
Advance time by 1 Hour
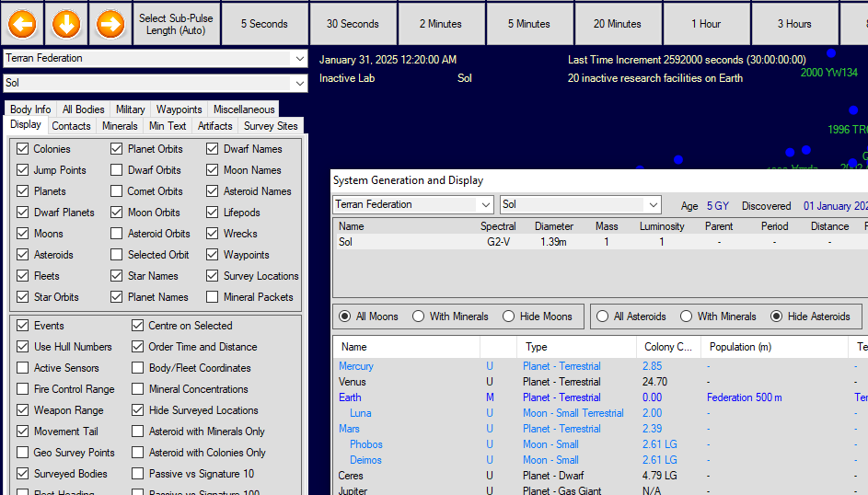706,24
